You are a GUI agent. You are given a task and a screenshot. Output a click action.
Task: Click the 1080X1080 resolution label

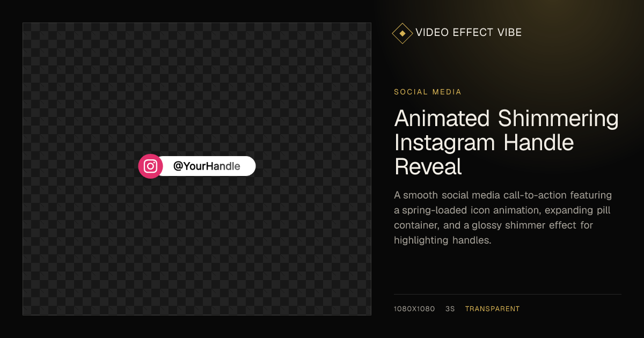pos(414,309)
